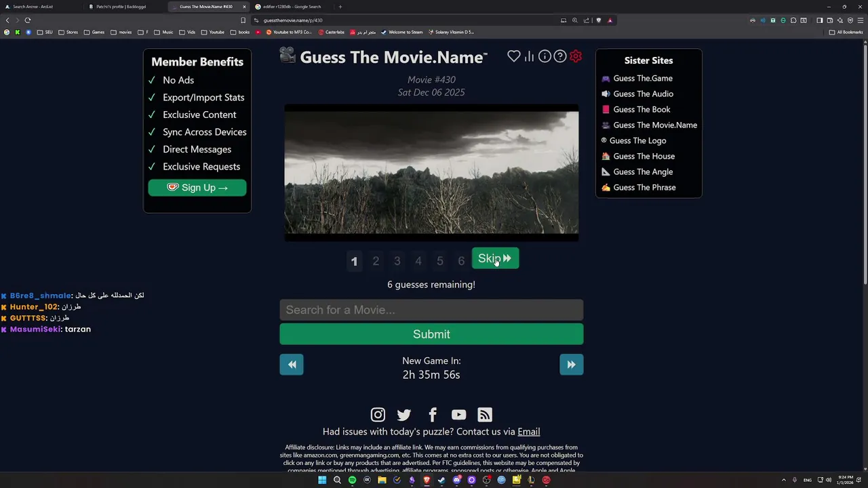Open the Instagram icon link
The height and width of the screenshot is (488, 868).
(x=378, y=415)
